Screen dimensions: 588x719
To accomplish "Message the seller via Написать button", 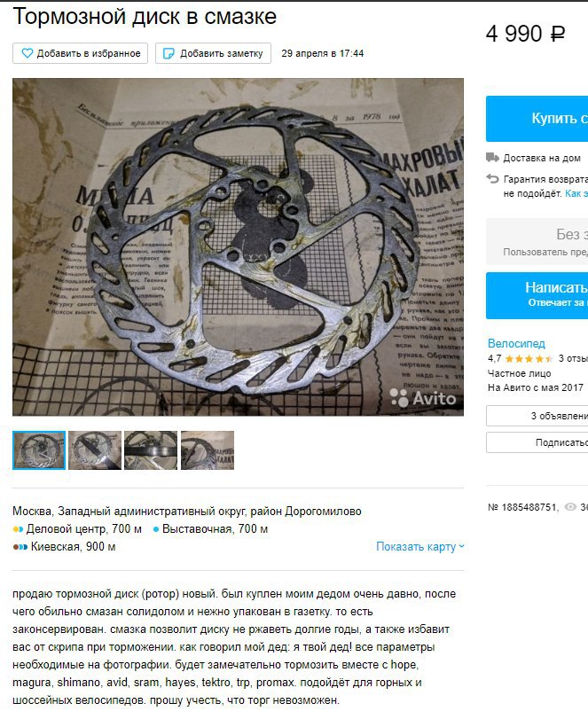I will 537,295.
